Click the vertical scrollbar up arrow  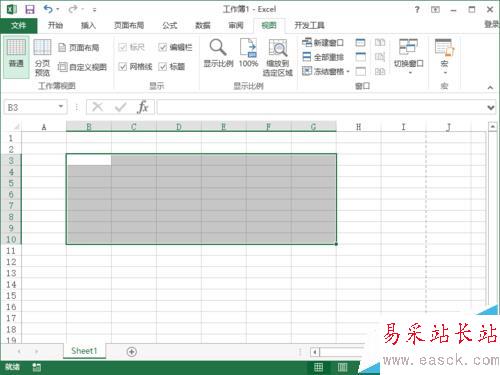point(493,127)
